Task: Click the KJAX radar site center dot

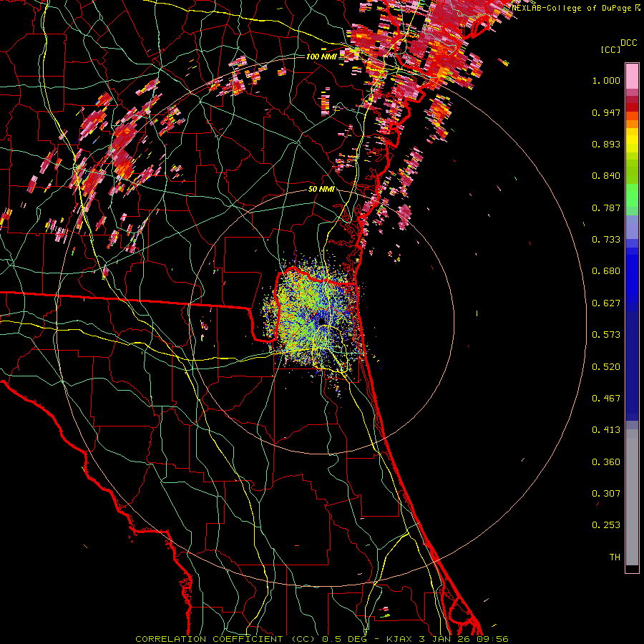Action: click(321, 321)
